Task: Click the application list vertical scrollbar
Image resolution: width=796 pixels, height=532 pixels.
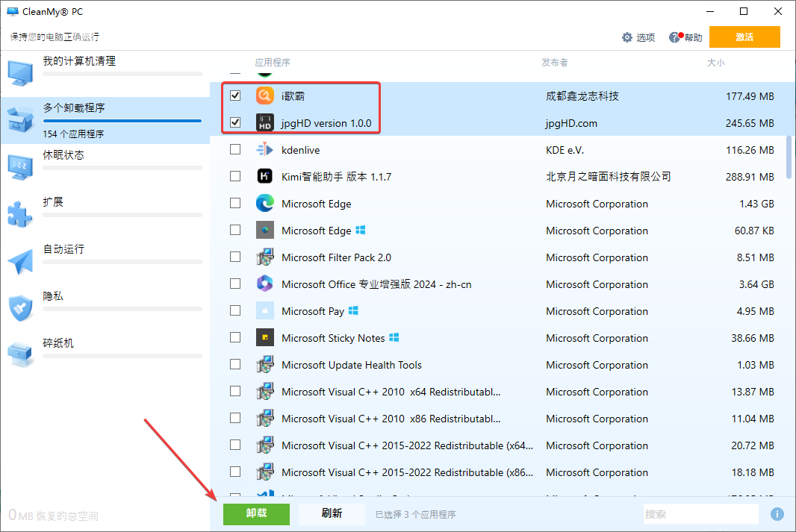Action: [789, 157]
